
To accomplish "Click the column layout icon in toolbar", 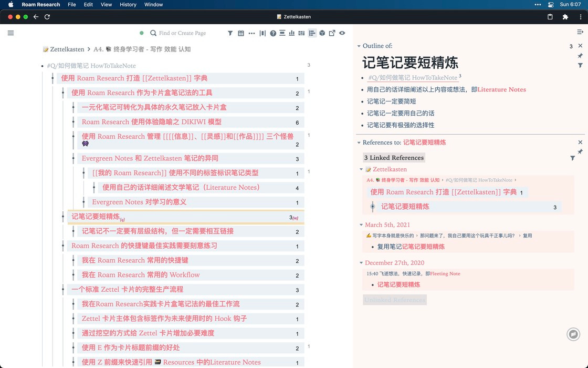I will pyautogui.click(x=262, y=33).
